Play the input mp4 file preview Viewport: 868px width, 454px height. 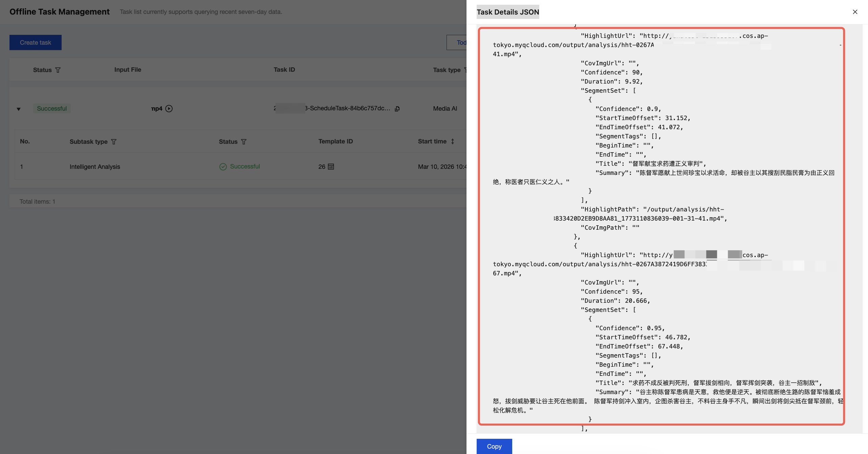coord(169,109)
